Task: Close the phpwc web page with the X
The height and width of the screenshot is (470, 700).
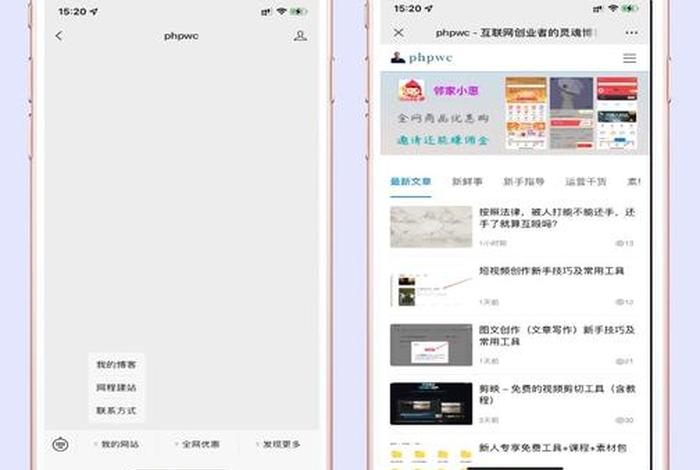Action: 399,33
